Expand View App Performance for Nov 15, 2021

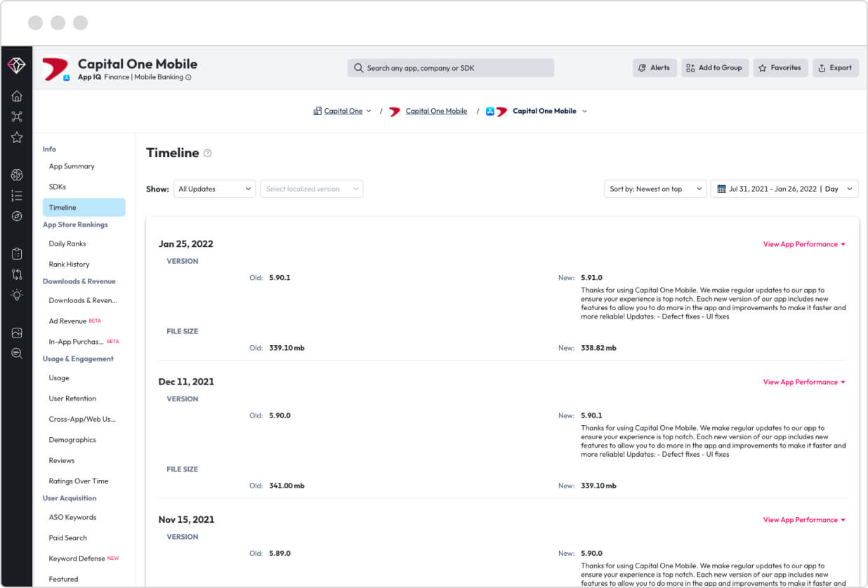click(804, 520)
